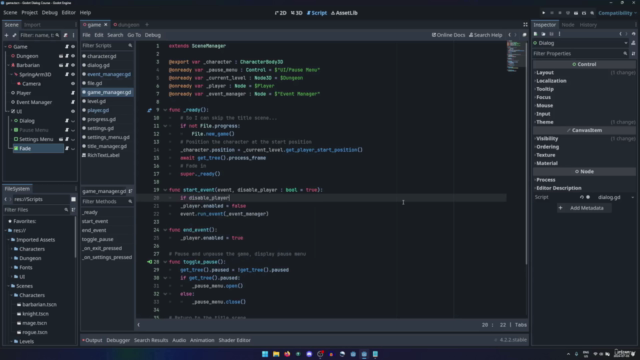
Task: Click the Movie Maker mode icon
Action: 592,13
